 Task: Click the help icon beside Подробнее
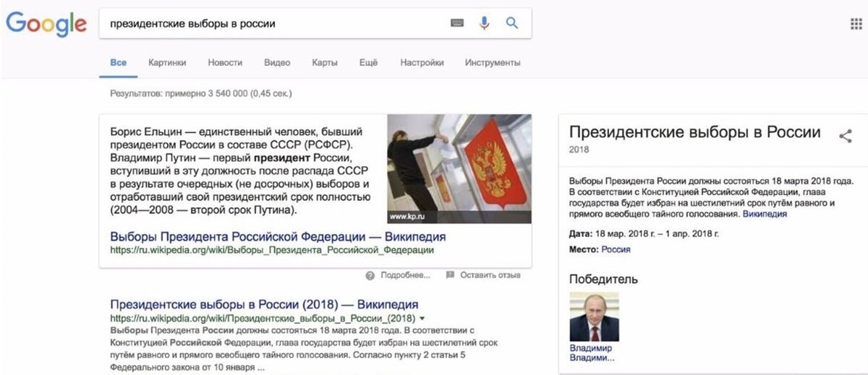coord(370,275)
